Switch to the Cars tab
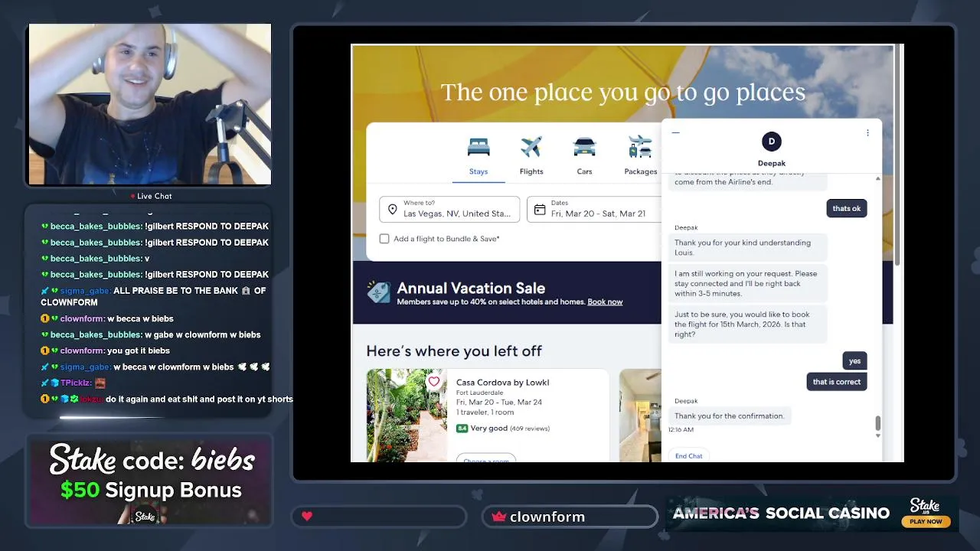Viewport: 980px width, 551px height. 584,156
